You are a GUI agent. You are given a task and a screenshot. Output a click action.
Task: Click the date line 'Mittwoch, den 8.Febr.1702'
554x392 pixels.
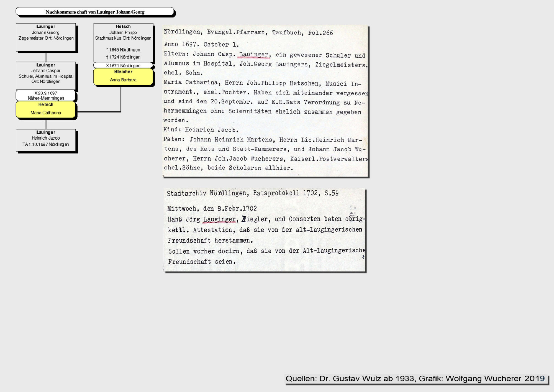(212, 209)
